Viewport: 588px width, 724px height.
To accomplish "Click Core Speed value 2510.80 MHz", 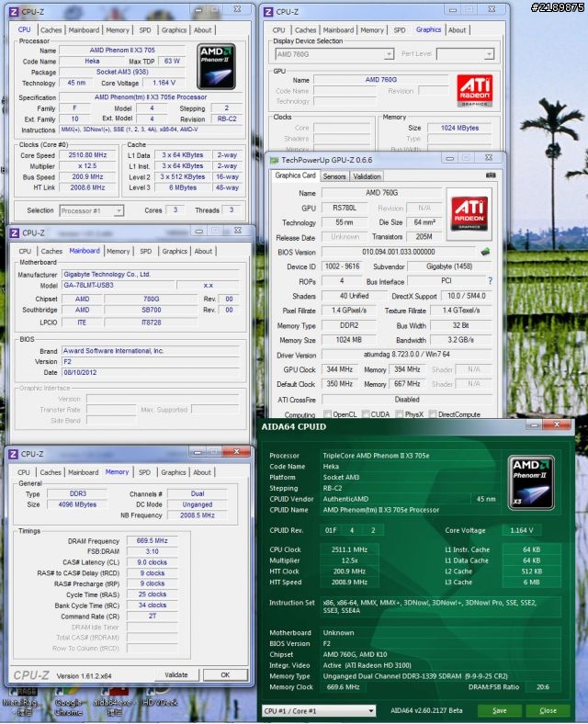I will 87,155.
